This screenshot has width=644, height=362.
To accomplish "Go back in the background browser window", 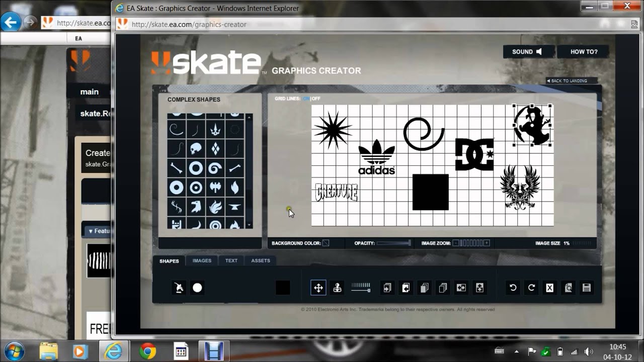I will (x=11, y=22).
